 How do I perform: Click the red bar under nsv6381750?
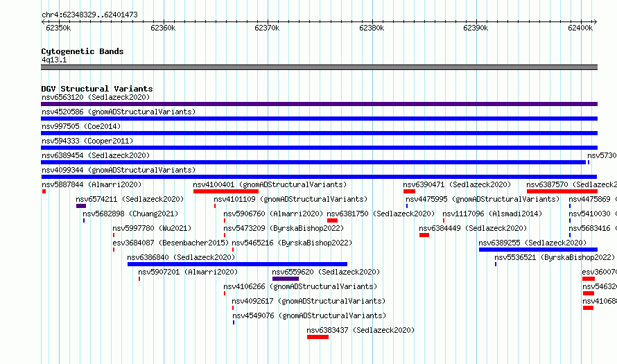[x=332, y=220]
